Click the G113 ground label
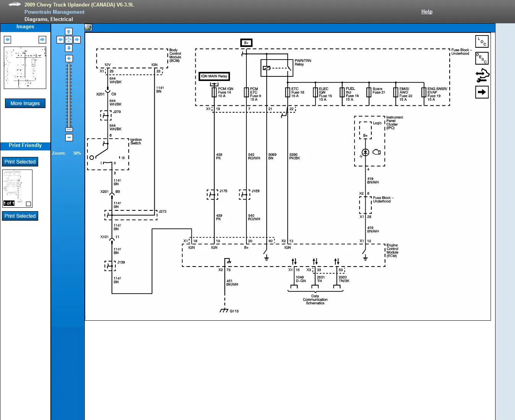The image size is (515, 420). click(234, 311)
